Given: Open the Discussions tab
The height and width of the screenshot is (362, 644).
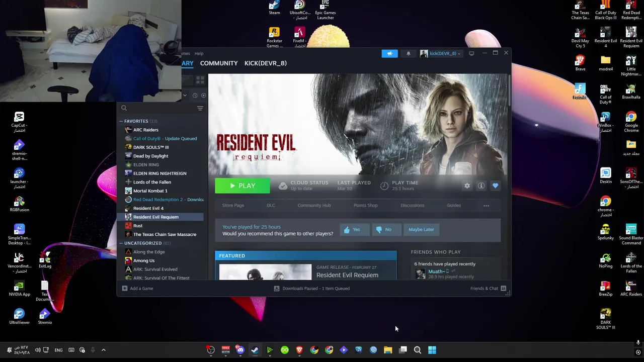Looking at the screenshot, I should tap(412, 206).
